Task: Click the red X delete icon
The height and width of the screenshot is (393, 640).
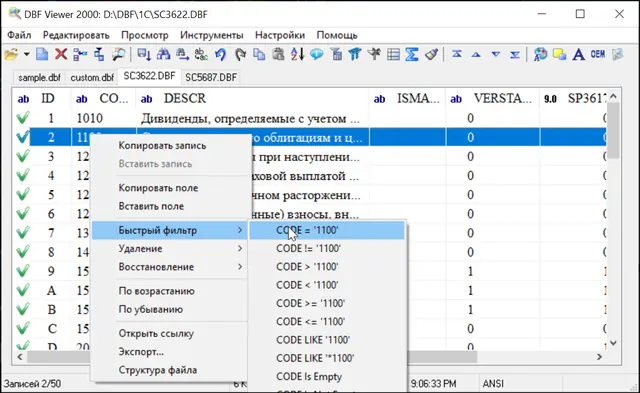Action: (61, 54)
